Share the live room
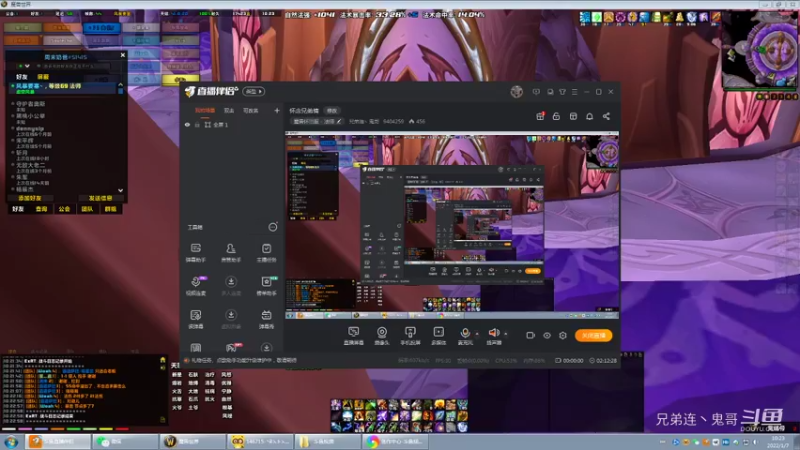The height and width of the screenshot is (450, 800). click(x=606, y=116)
